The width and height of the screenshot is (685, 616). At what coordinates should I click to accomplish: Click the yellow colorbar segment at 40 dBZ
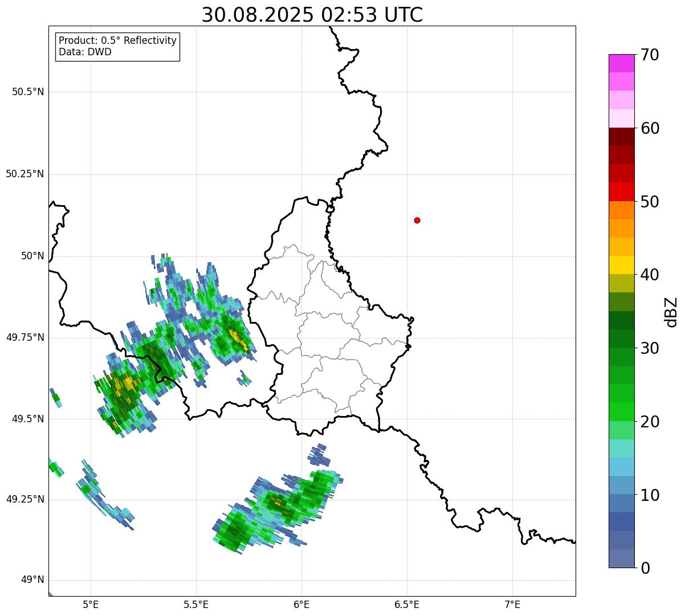tap(621, 266)
